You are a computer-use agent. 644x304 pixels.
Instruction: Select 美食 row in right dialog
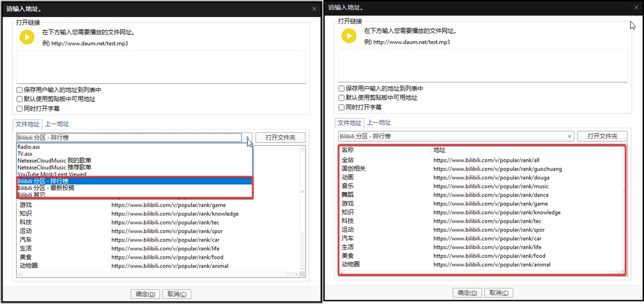(x=481, y=256)
